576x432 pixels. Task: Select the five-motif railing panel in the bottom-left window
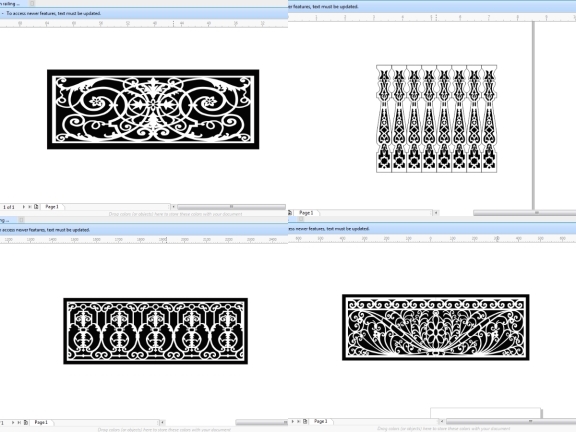coord(155,331)
